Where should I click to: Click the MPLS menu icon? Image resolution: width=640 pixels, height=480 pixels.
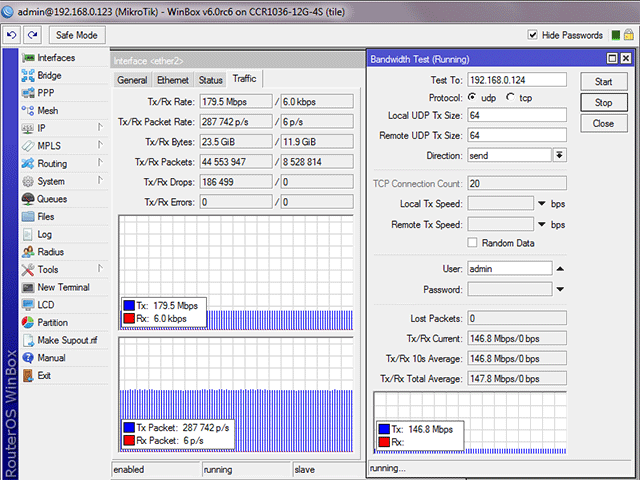[x=28, y=146]
